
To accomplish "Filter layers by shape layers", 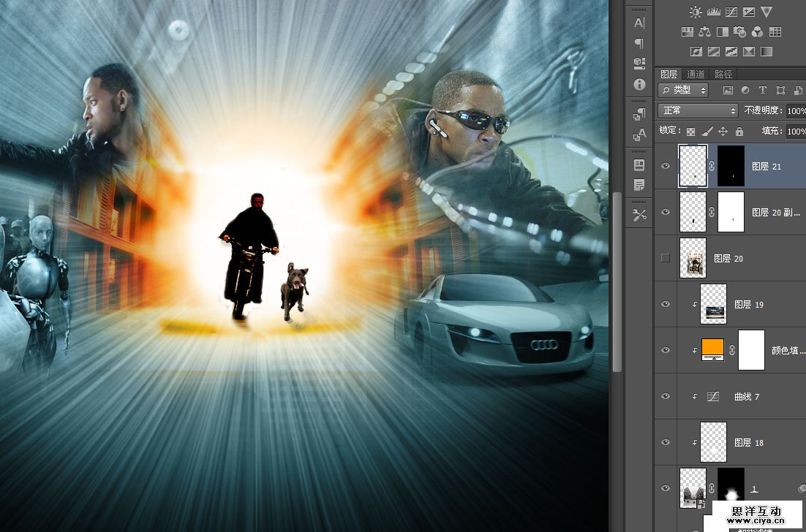I will tap(780, 90).
